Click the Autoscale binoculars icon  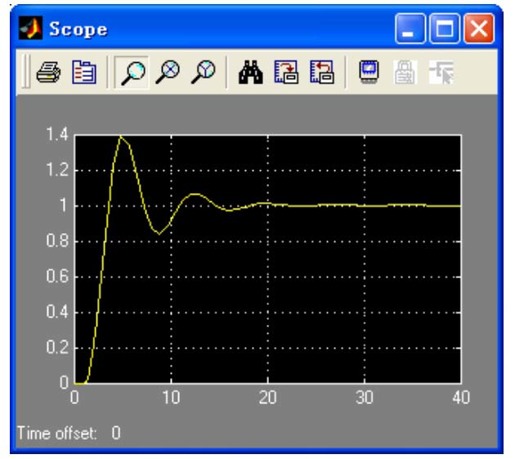click(x=251, y=72)
